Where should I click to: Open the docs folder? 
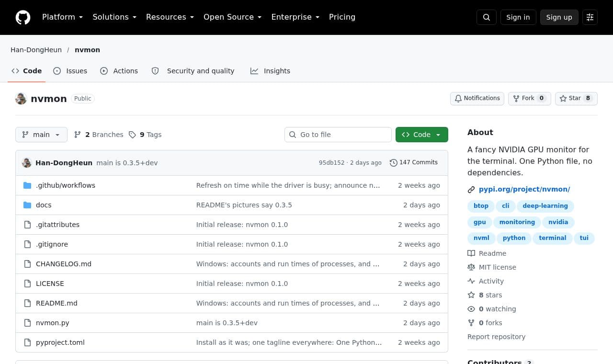[x=44, y=205]
